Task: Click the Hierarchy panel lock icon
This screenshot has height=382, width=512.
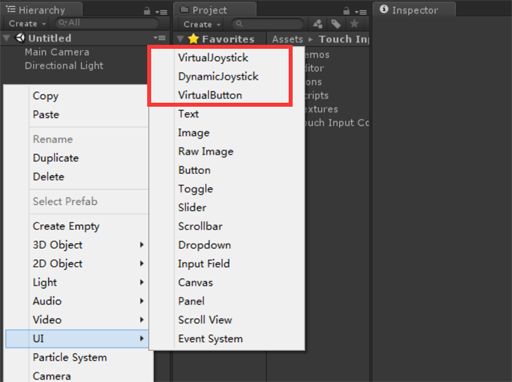Action: pyautogui.click(x=147, y=11)
